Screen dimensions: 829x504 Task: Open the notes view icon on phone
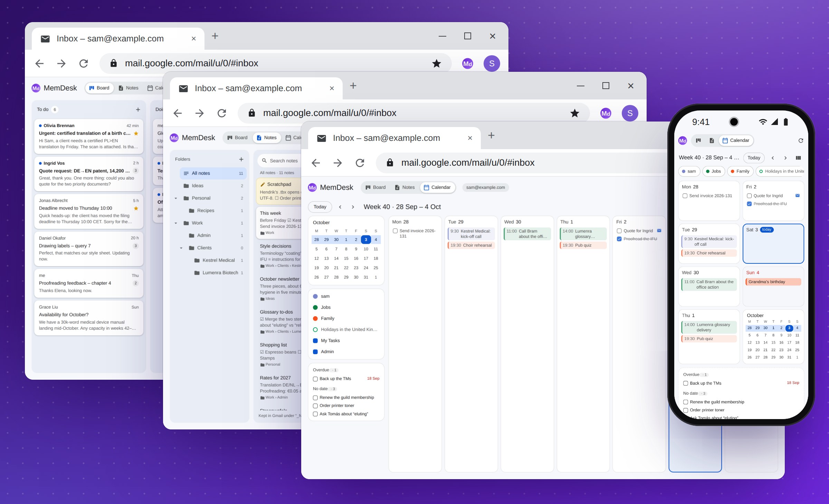[712, 140]
